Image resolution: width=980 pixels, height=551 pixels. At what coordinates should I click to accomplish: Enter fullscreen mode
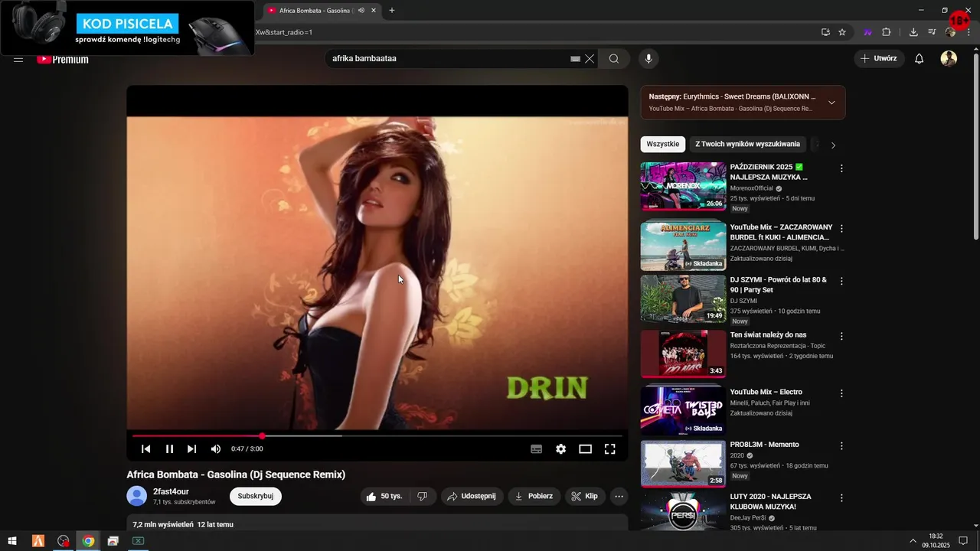610,449
